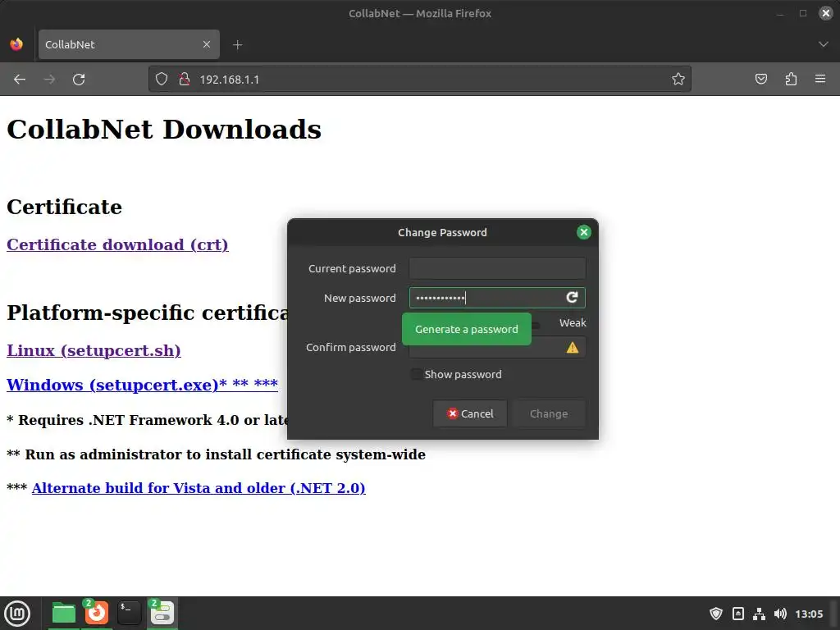Enable the Show password checkbox
The height and width of the screenshot is (630, 840).
[x=416, y=374]
